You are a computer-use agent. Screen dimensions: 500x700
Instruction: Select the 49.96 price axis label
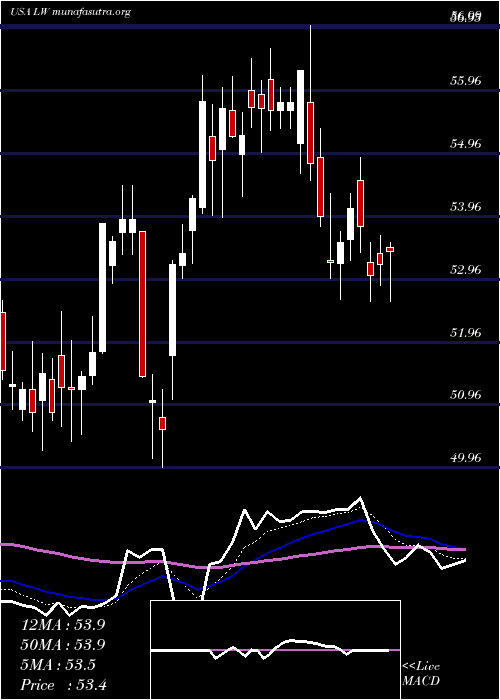[464, 458]
